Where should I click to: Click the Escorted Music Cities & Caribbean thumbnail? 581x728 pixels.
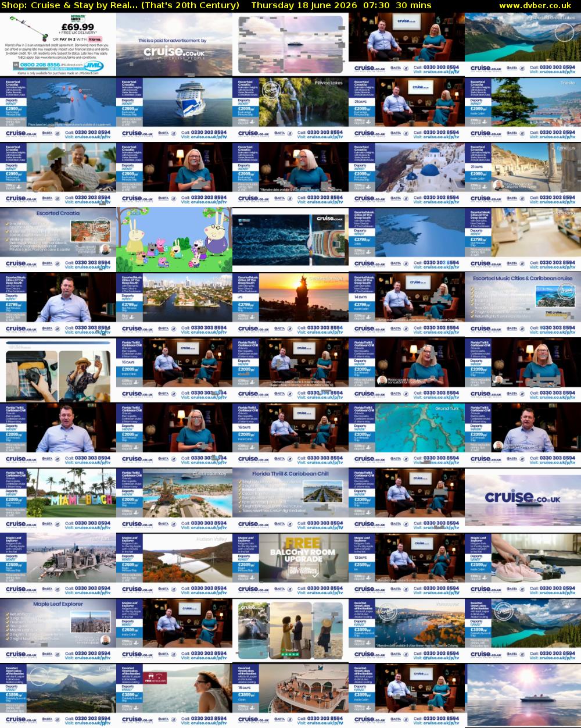(523, 305)
